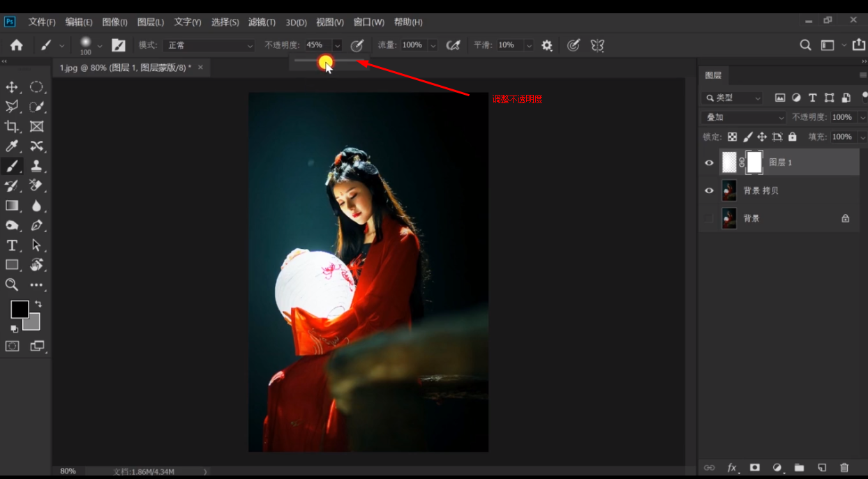
Task: Open the 滤镜(T) menu
Action: coord(262,22)
